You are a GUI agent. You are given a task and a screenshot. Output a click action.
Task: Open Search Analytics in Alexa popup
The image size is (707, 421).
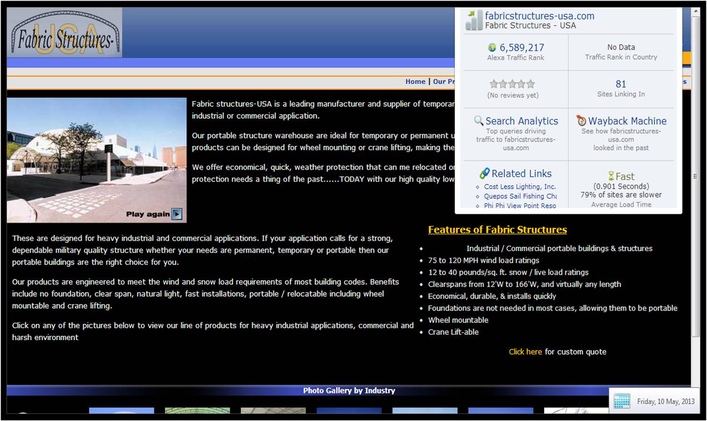coord(522,121)
